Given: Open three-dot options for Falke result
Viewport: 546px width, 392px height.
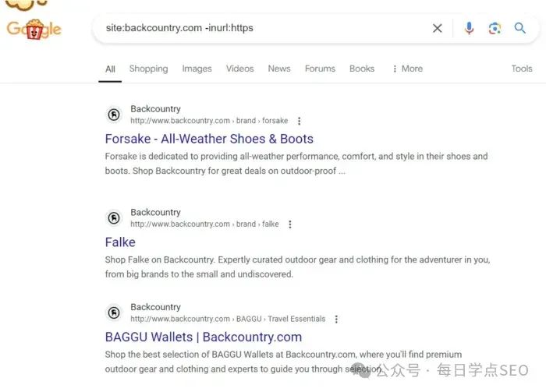Looking at the screenshot, I should coord(290,224).
